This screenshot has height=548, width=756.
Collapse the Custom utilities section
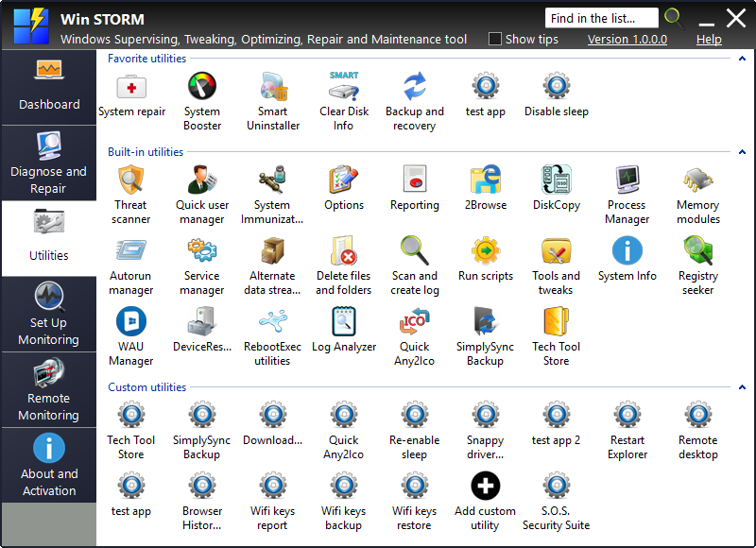point(742,387)
